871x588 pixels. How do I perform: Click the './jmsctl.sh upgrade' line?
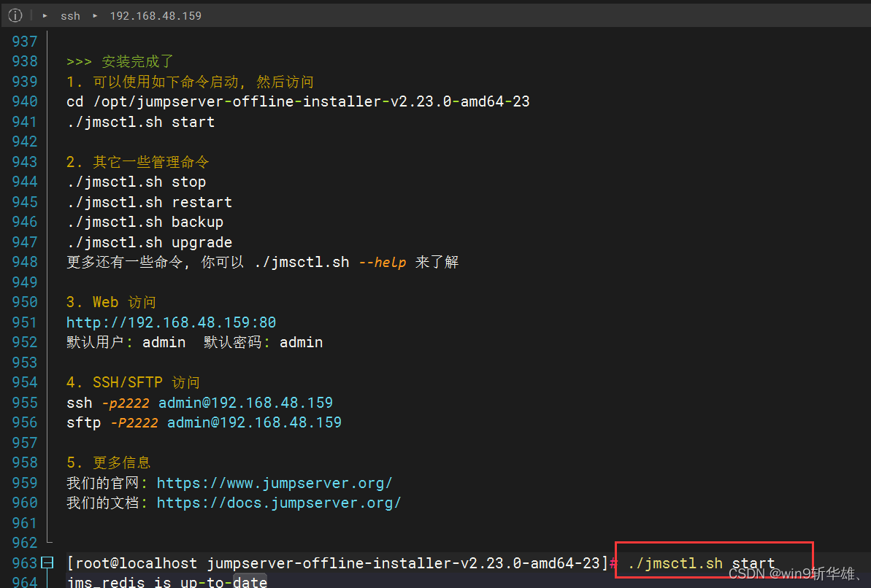(x=150, y=243)
